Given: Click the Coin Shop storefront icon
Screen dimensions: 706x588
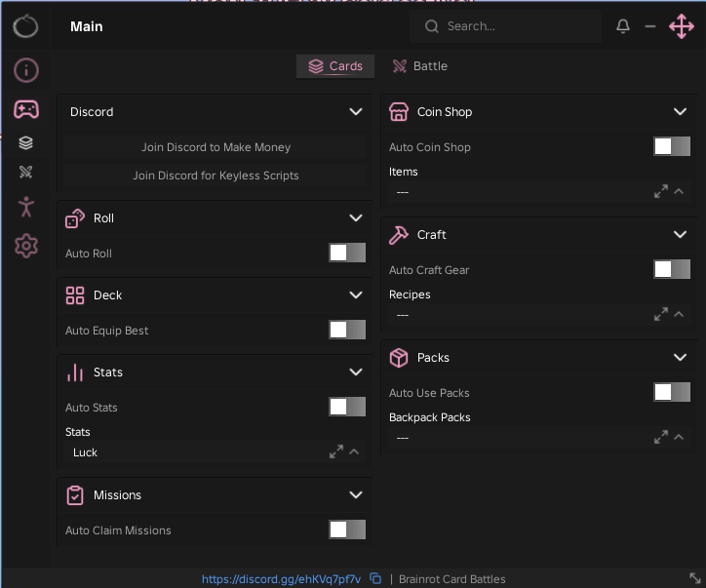Looking at the screenshot, I should point(399,112).
